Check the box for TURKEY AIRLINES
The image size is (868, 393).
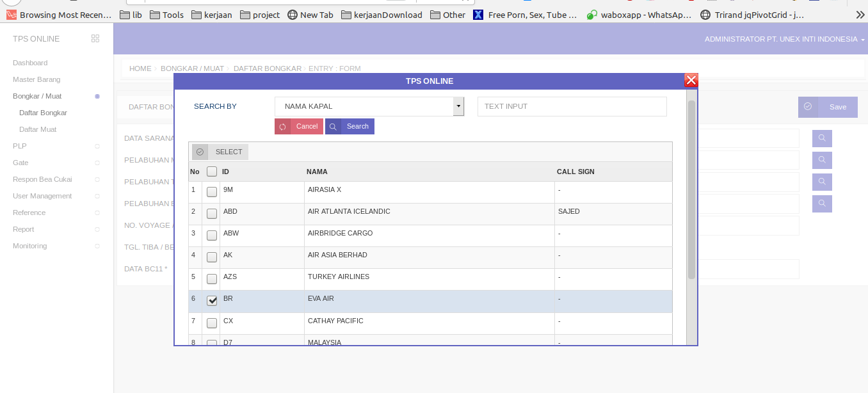point(212,279)
